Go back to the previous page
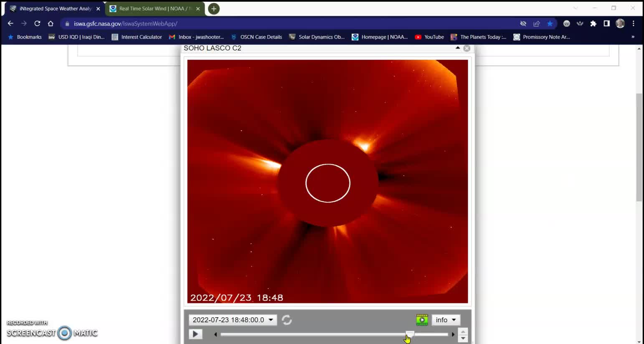Image resolution: width=644 pixels, height=344 pixels. [x=10, y=23]
